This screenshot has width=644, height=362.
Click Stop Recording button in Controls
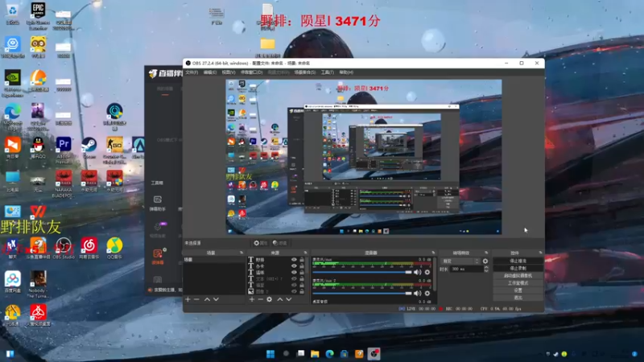518,269
